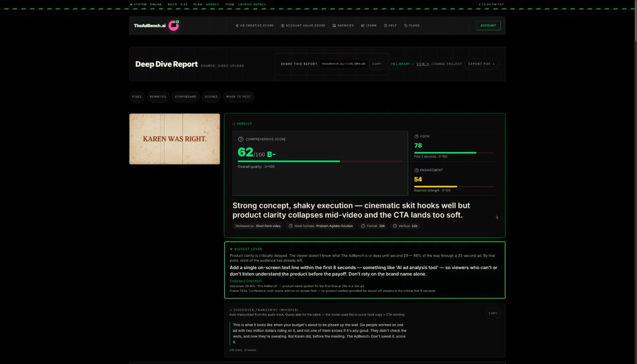Click the TheAdBench.ai brand name text
This screenshot has width=637, height=364.
coord(150,25)
